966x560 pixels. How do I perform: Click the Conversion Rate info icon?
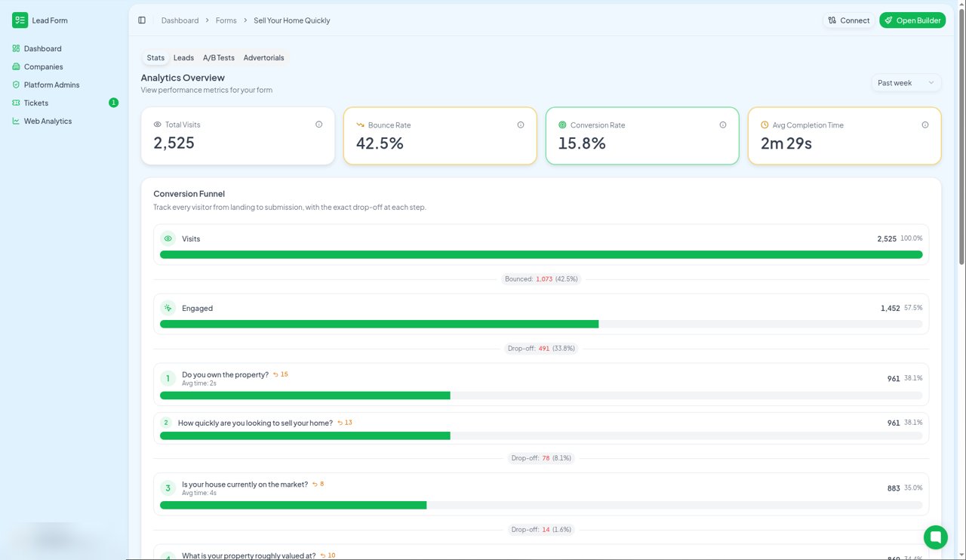pos(722,125)
